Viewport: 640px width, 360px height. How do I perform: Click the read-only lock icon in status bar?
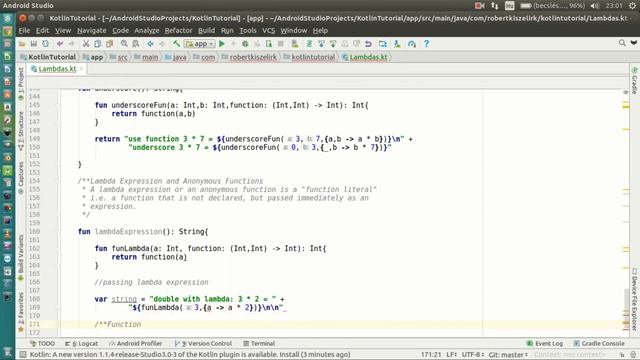point(622,355)
